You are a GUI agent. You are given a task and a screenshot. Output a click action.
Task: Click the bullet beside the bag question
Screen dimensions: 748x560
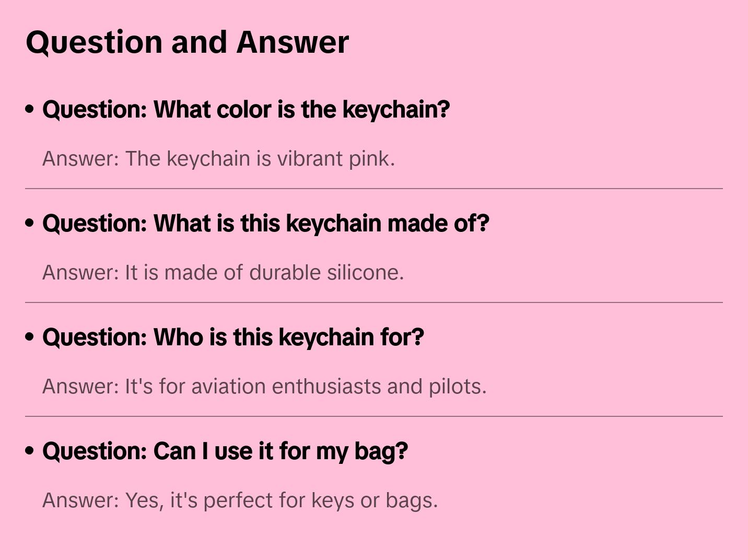30,451
